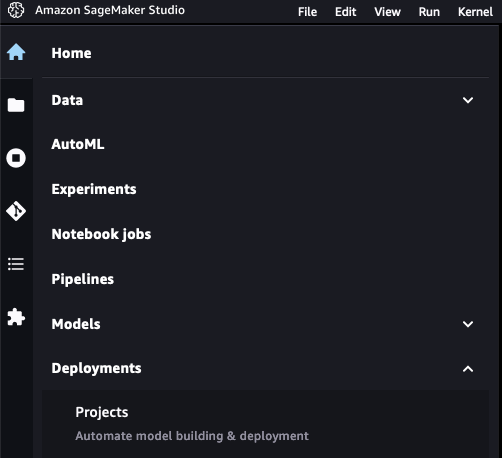Open the Table of Contents list icon
The width and height of the screenshot is (502, 458).
tap(16, 264)
